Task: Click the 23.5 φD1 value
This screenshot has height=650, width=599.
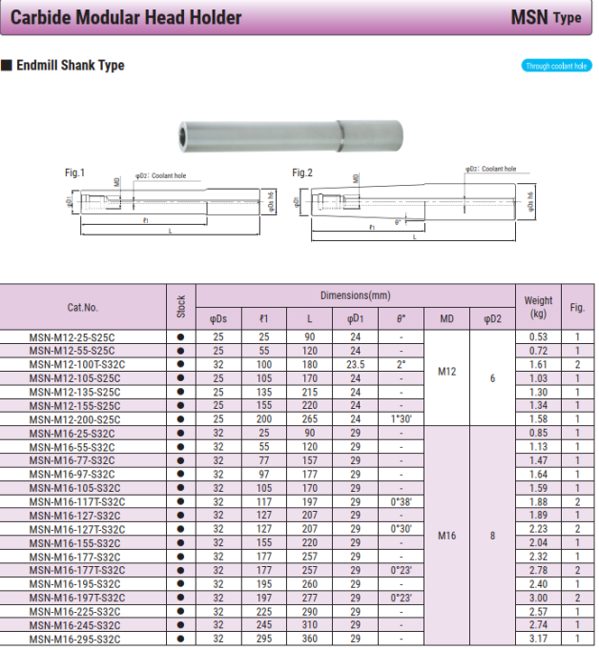Action: (x=355, y=364)
